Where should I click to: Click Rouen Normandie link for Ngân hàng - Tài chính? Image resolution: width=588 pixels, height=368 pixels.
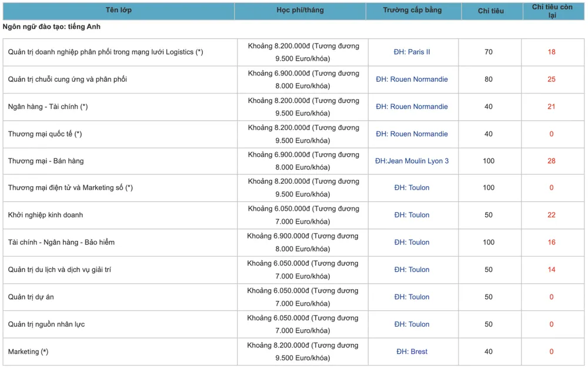pyautogui.click(x=412, y=107)
